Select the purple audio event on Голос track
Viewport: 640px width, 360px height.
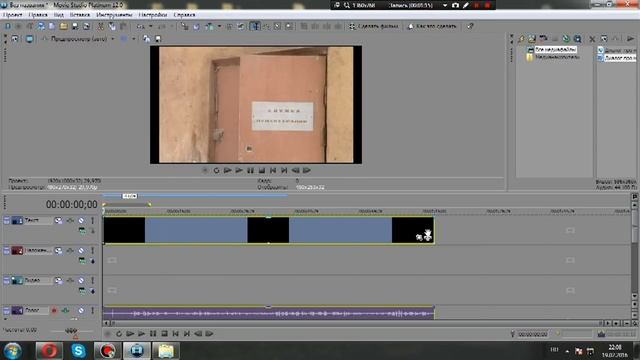pos(269,313)
